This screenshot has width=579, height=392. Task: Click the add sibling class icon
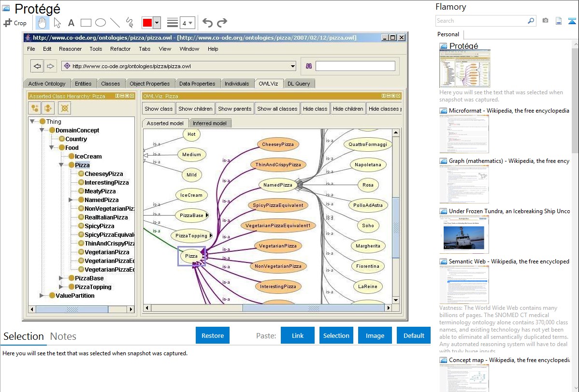click(x=48, y=108)
